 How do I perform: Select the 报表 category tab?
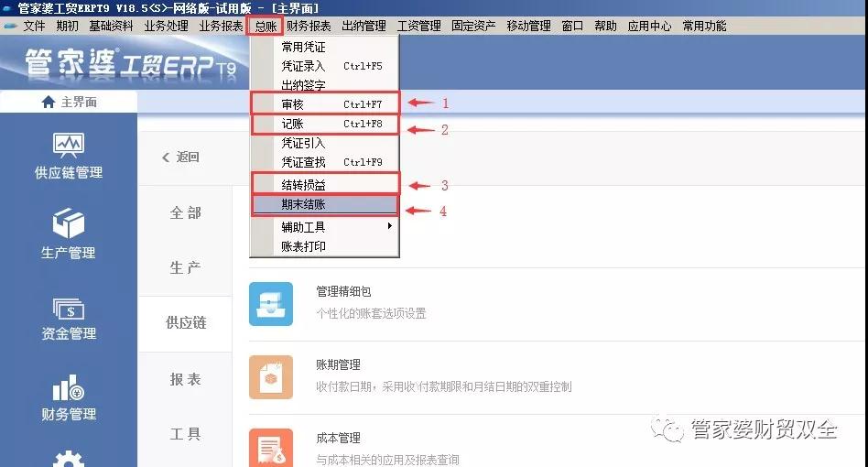185,379
